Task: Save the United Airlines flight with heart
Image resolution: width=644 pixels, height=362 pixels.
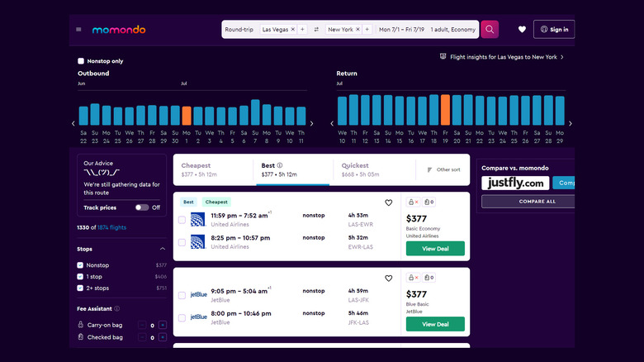Action: coord(388,202)
